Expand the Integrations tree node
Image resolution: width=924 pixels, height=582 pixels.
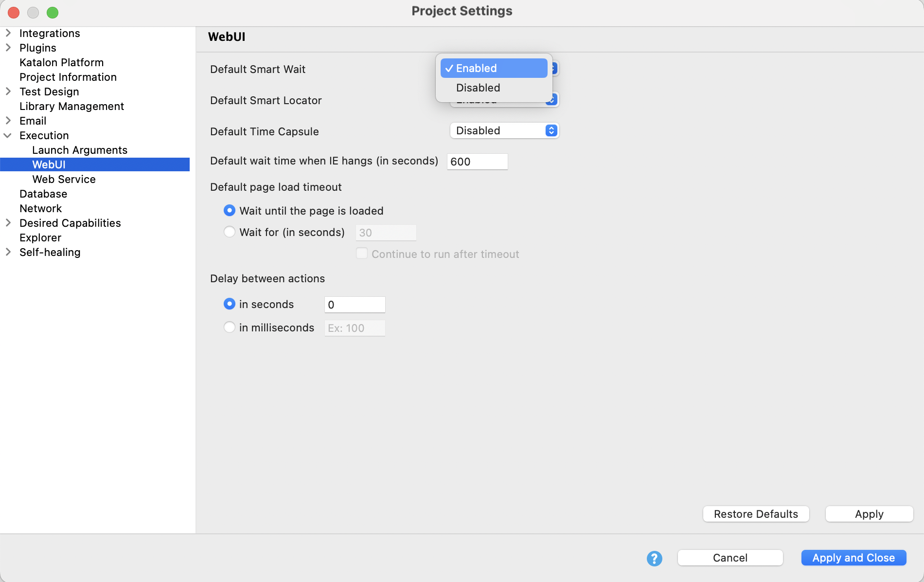[x=8, y=33]
